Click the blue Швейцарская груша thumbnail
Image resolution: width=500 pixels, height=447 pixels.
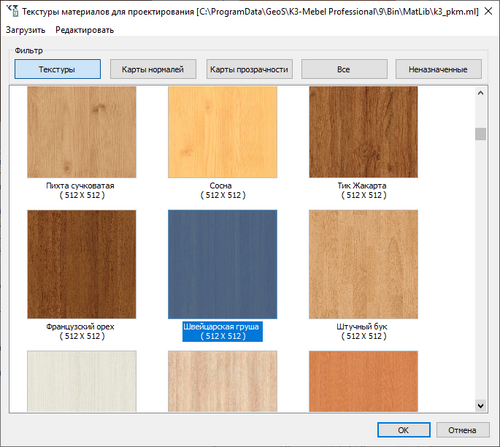pos(222,264)
